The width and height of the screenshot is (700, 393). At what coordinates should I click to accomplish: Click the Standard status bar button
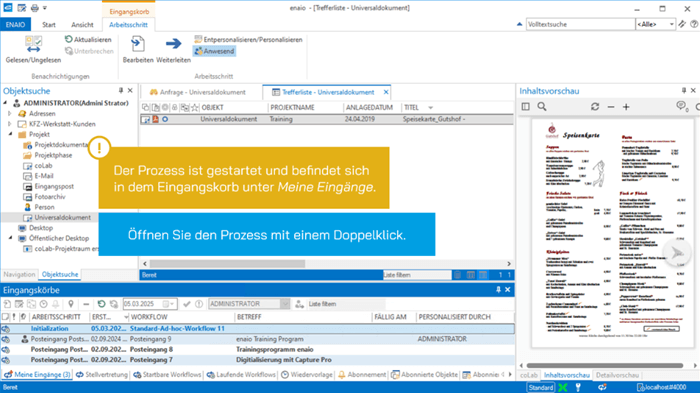coord(541,387)
